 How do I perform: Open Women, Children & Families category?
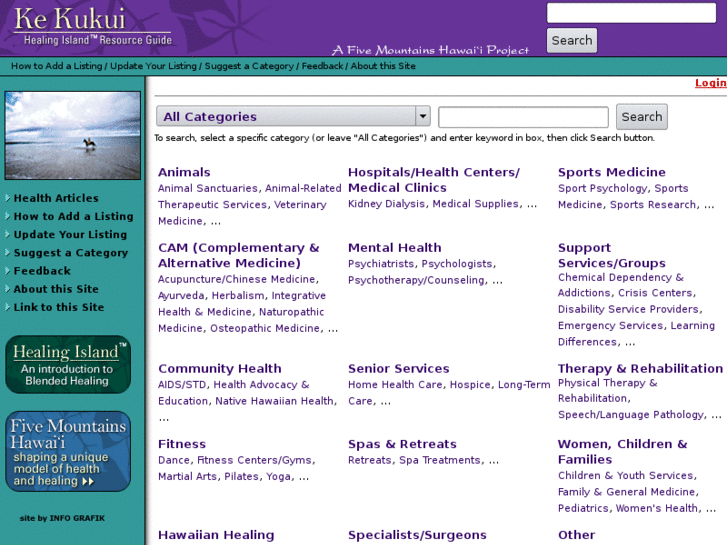(x=622, y=451)
